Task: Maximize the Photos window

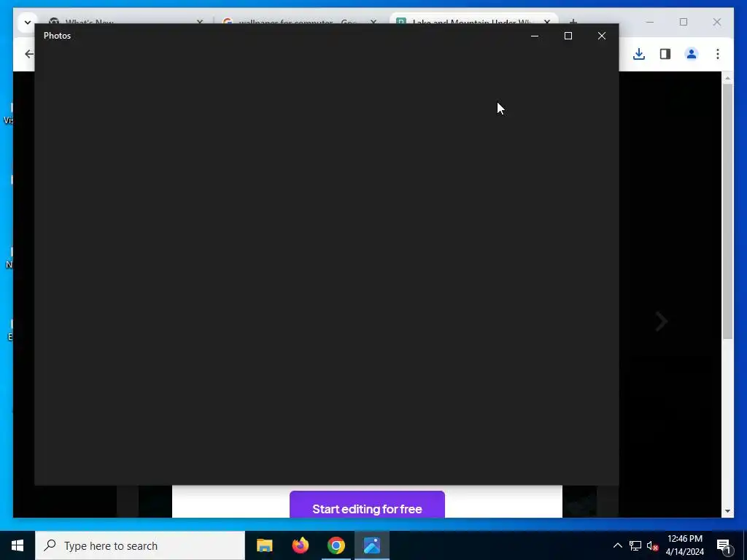Action: click(x=568, y=36)
